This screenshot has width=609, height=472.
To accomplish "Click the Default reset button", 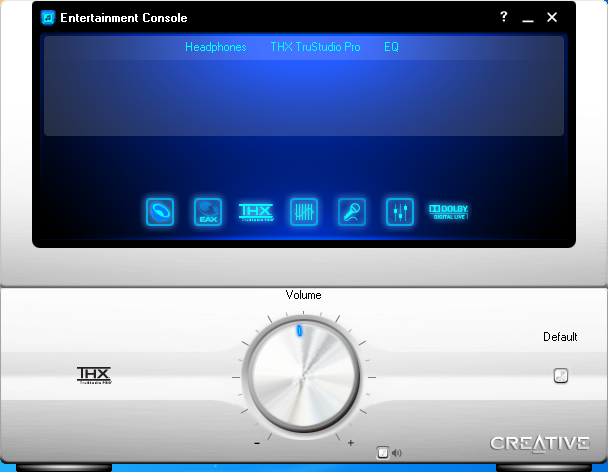I will pyautogui.click(x=560, y=376).
